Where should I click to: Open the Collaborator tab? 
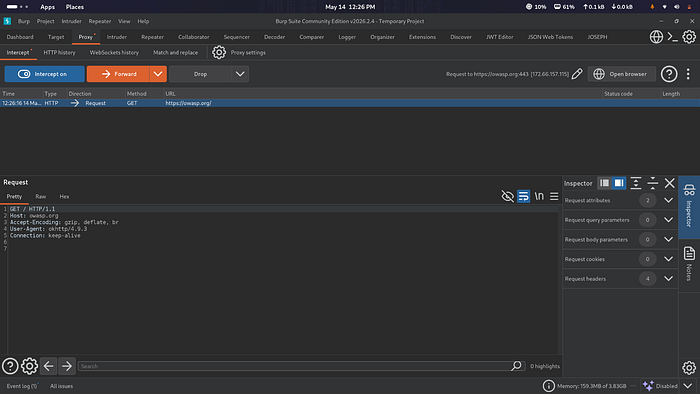[x=193, y=37]
